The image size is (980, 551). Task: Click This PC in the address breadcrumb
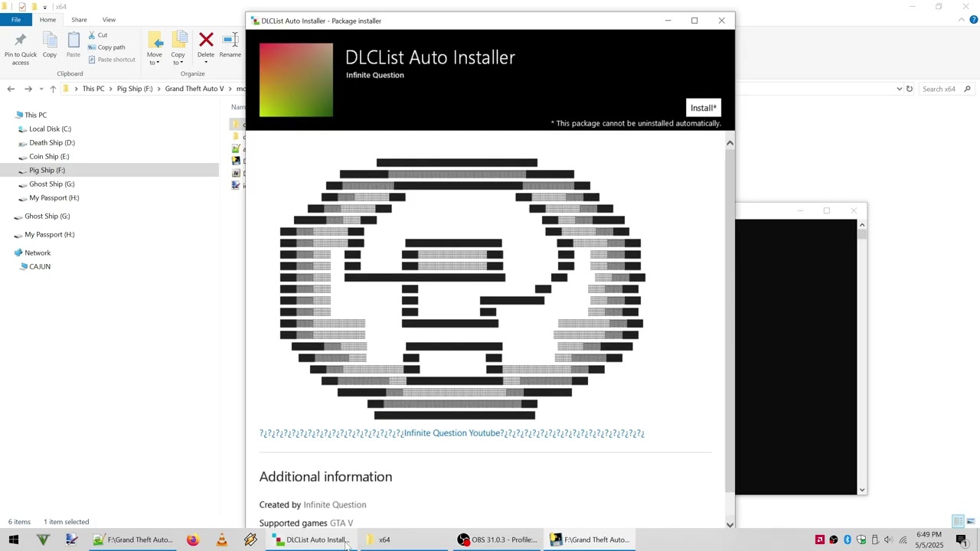tap(93, 89)
